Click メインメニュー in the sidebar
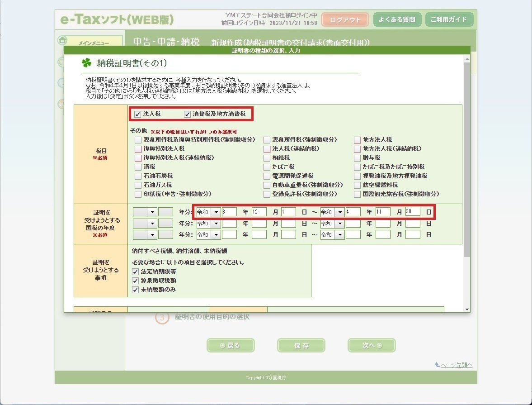Viewport: 532px width, 405px height. (x=94, y=43)
